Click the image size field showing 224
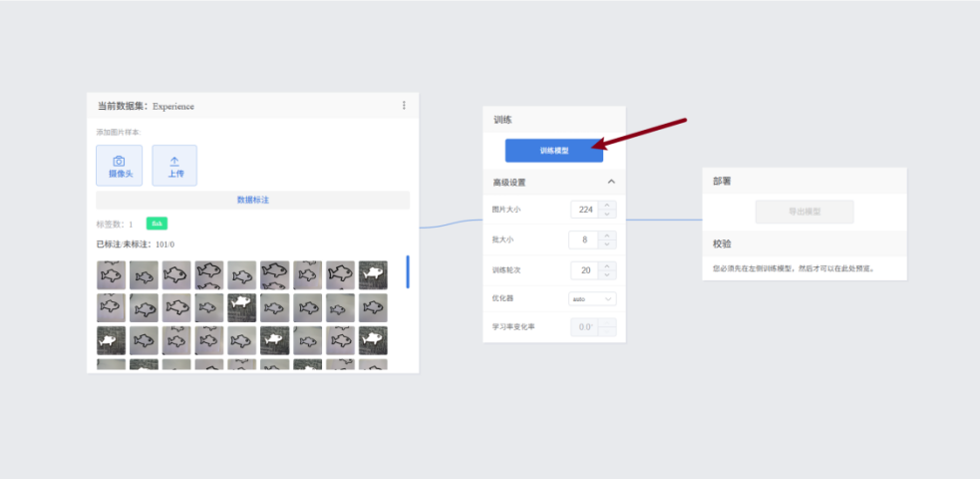 click(585, 210)
